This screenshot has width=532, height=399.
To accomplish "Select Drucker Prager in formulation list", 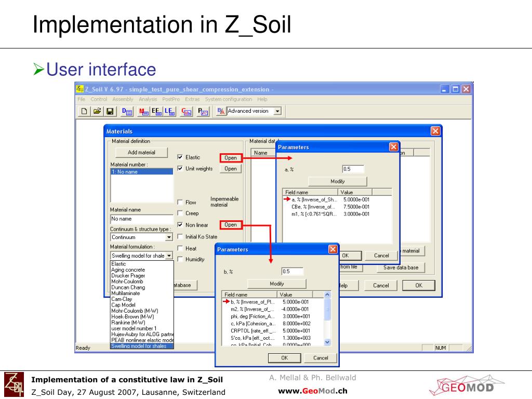I will 142,275.
